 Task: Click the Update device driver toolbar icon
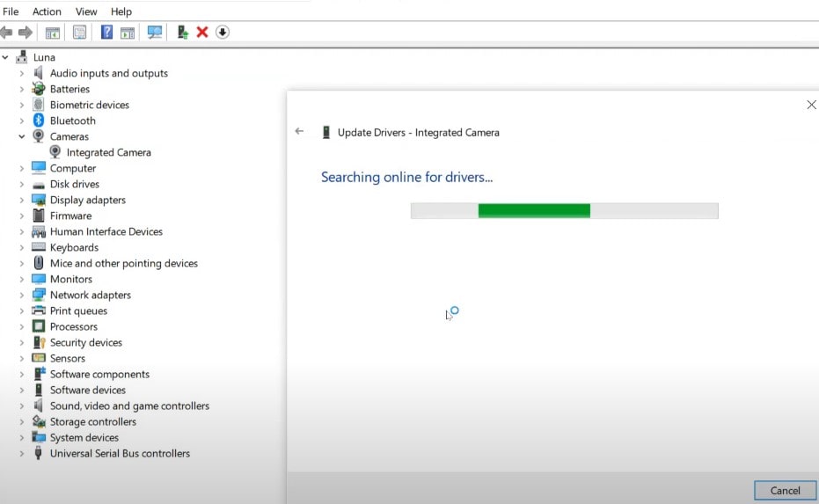tap(183, 33)
